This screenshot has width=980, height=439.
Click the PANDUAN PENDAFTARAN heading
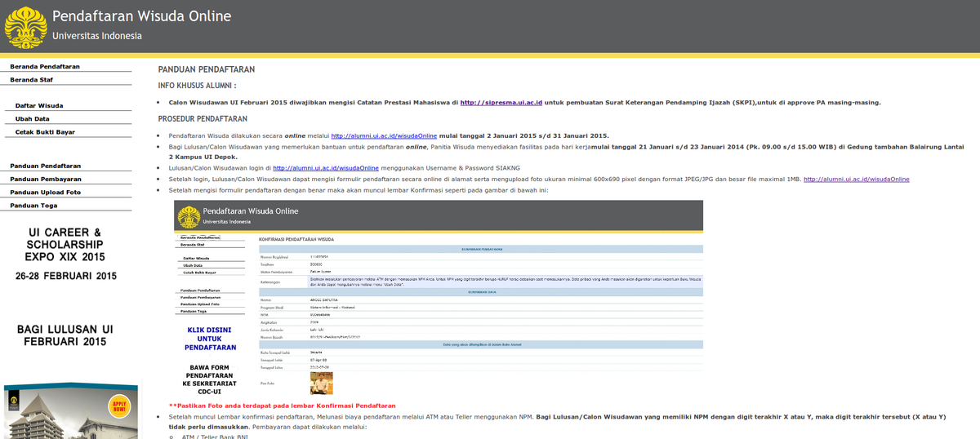(207, 70)
